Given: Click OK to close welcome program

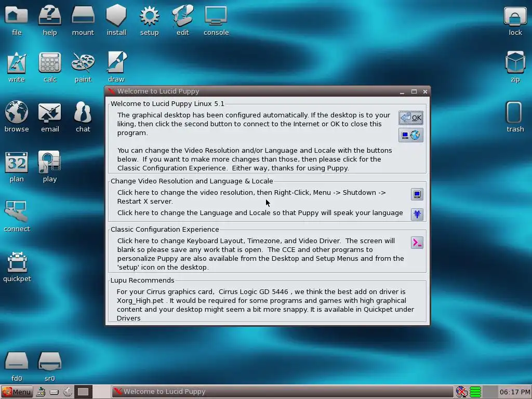Looking at the screenshot, I should coord(411,118).
